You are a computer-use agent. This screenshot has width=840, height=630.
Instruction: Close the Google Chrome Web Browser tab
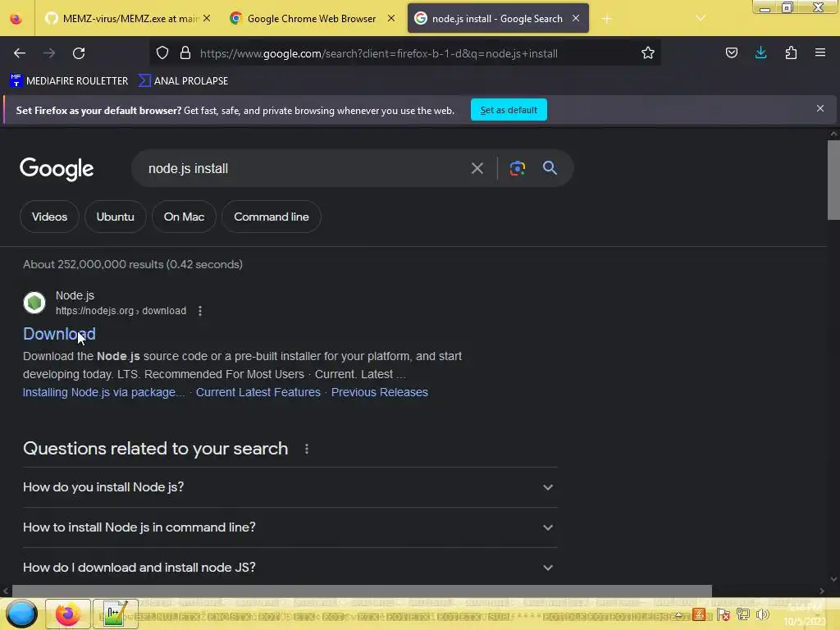pyautogui.click(x=391, y=18)
